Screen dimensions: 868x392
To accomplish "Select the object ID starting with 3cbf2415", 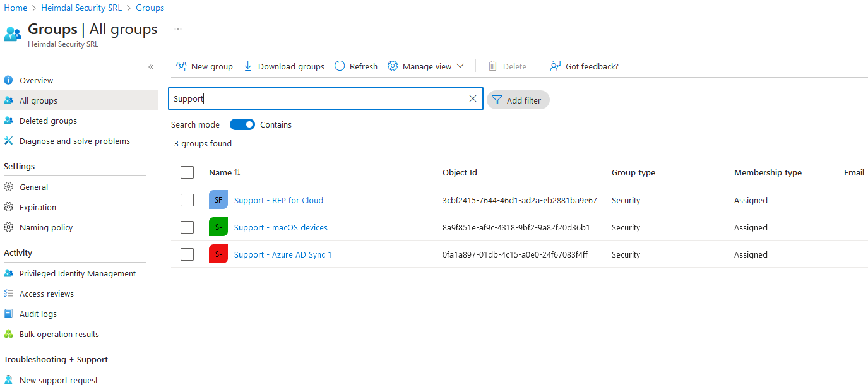I will (520, 200).
